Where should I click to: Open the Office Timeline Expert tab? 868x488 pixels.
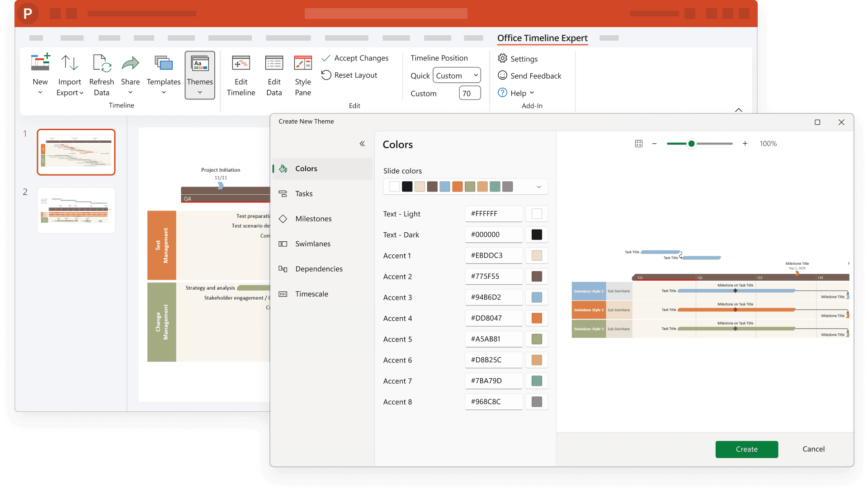coord(542,38)
